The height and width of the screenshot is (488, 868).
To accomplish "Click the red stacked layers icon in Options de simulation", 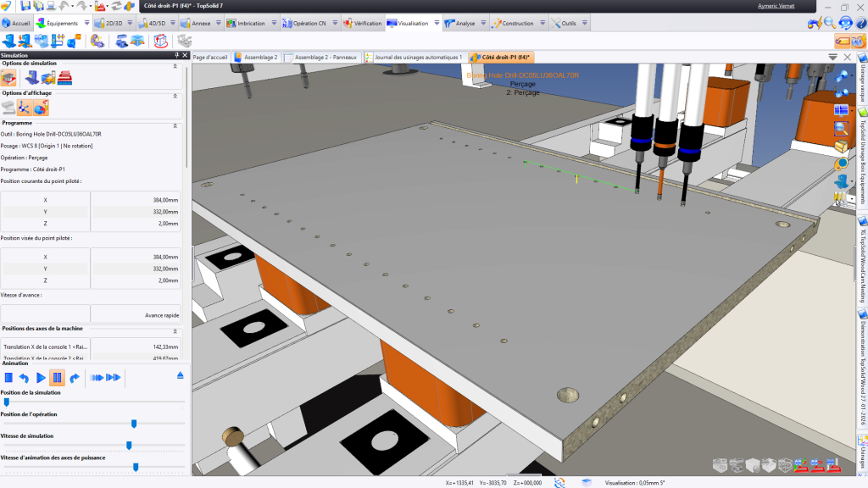I will coord(64,78).
